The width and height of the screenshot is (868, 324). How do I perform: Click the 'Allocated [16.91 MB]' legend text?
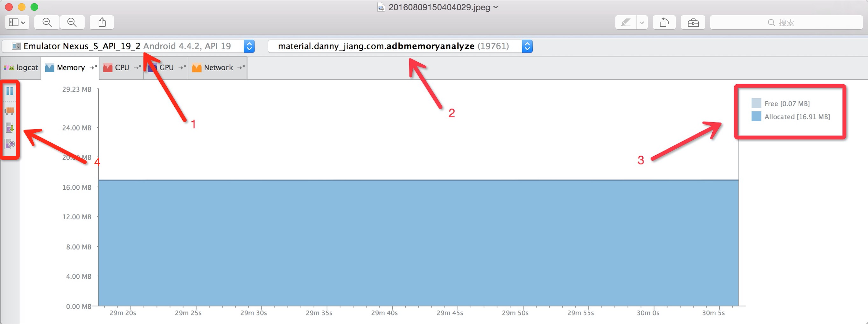(797, 117)
